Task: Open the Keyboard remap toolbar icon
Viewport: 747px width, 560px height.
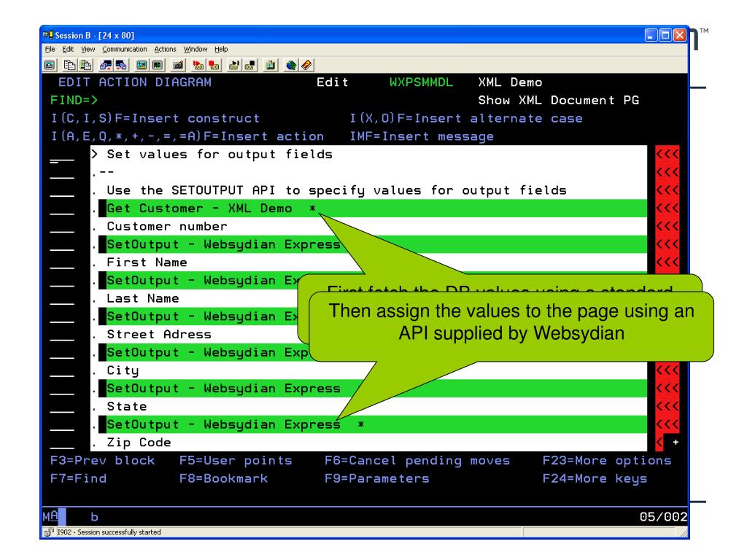Action: click(178, 65)
